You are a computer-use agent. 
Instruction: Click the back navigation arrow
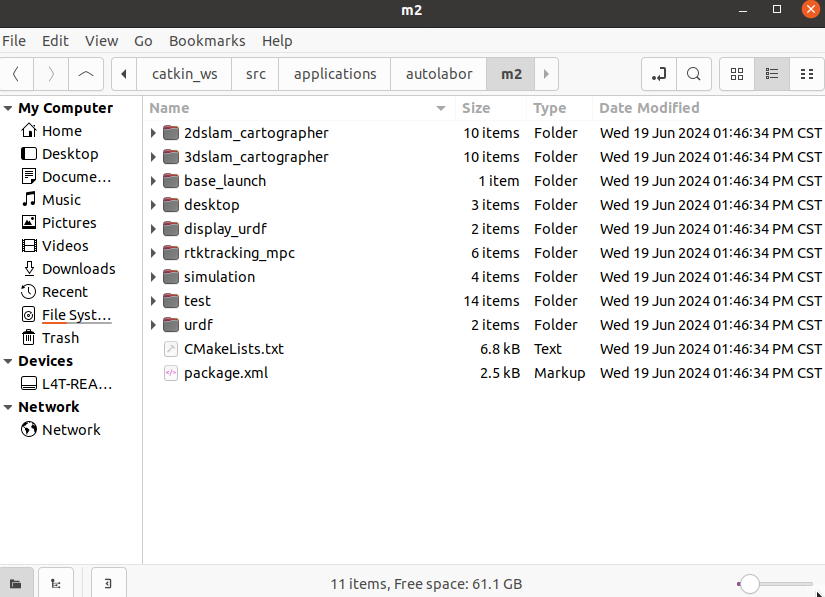(x=17, y=74)
